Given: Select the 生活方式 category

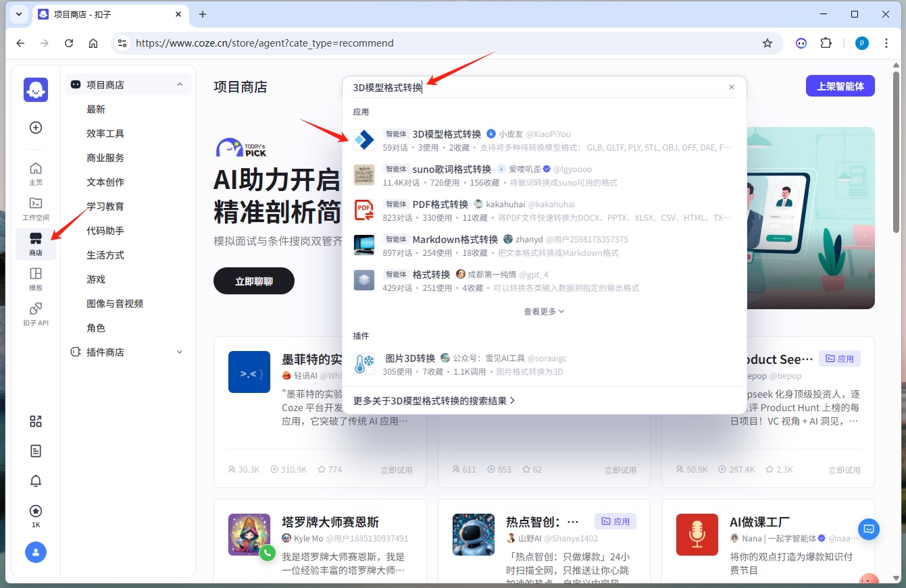Looking at the screenshot, I should 105,255.
